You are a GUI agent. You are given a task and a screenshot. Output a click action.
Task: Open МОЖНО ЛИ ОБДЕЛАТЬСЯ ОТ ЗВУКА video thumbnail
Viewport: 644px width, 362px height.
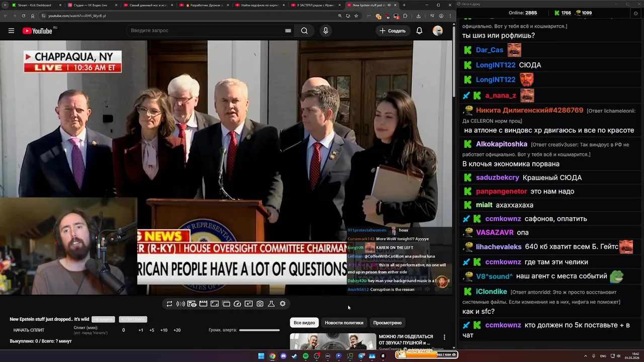click(x=333, y=341)
